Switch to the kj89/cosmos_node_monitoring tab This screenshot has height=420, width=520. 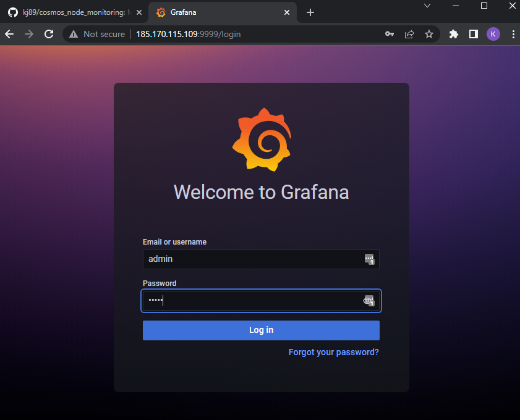coord(75,12)
